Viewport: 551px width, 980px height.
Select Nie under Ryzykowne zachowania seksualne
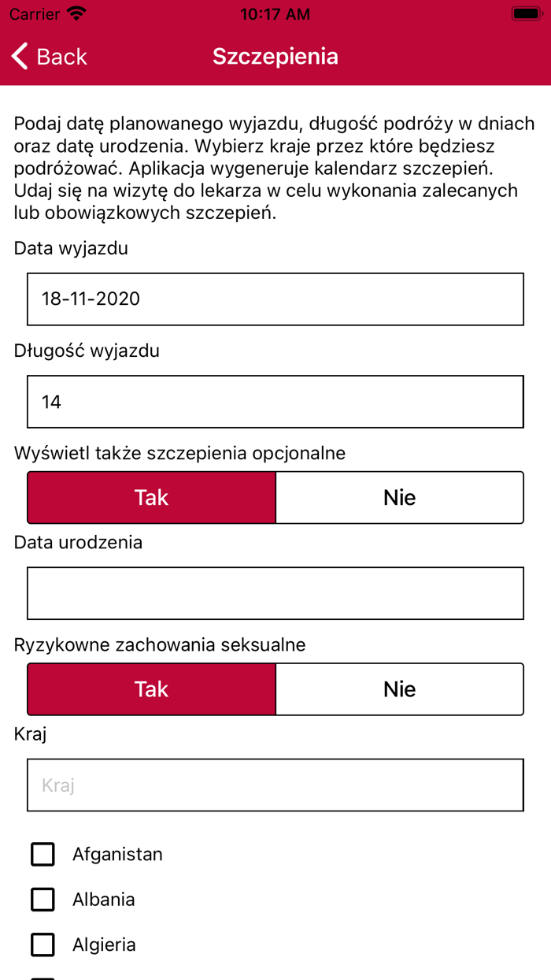click(400, 689)
